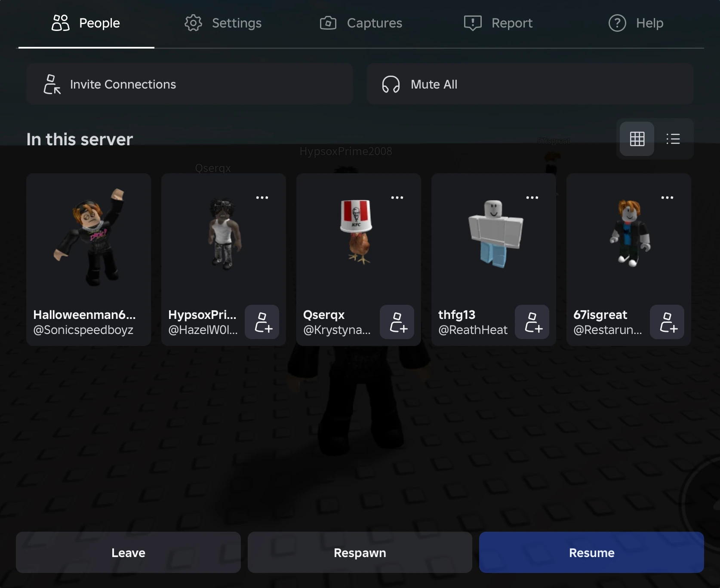Resume the game
Viewport: 720px width, 588px height.
(591, 553)
